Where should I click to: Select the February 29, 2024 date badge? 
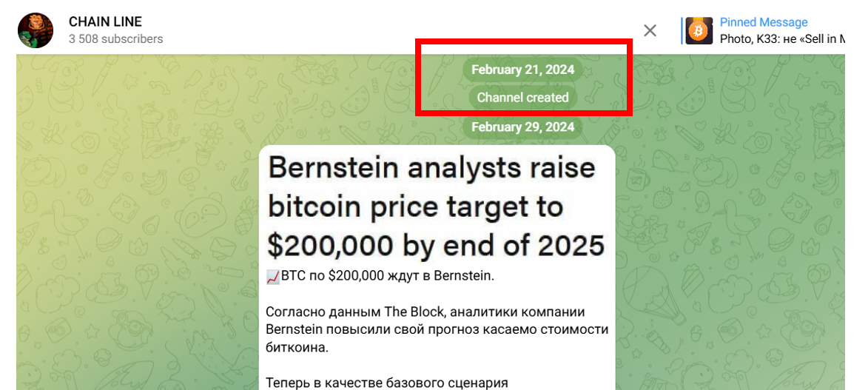click(522, 127)
